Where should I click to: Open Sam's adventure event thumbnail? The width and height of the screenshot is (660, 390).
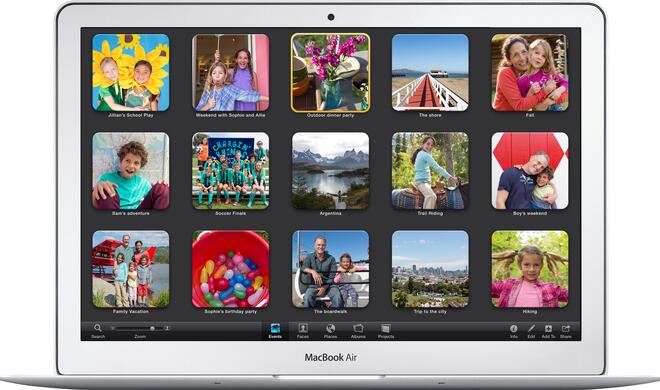coord(130,171)
